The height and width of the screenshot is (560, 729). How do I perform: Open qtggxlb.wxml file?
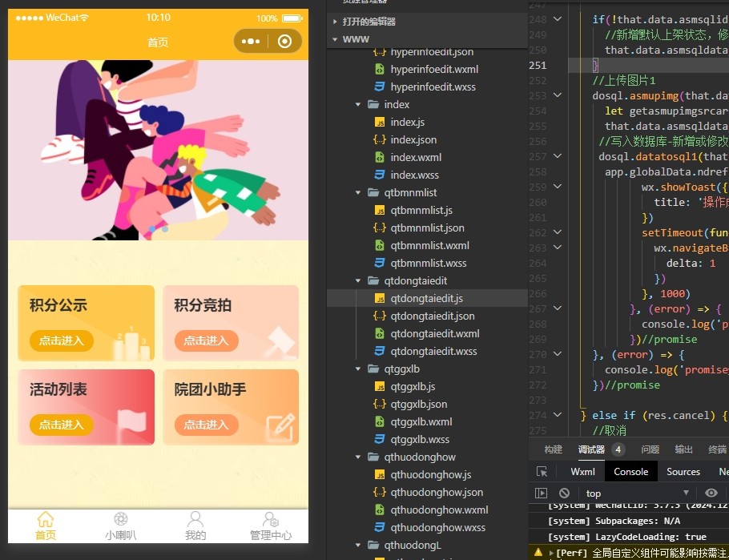click(x=421, y=422)
